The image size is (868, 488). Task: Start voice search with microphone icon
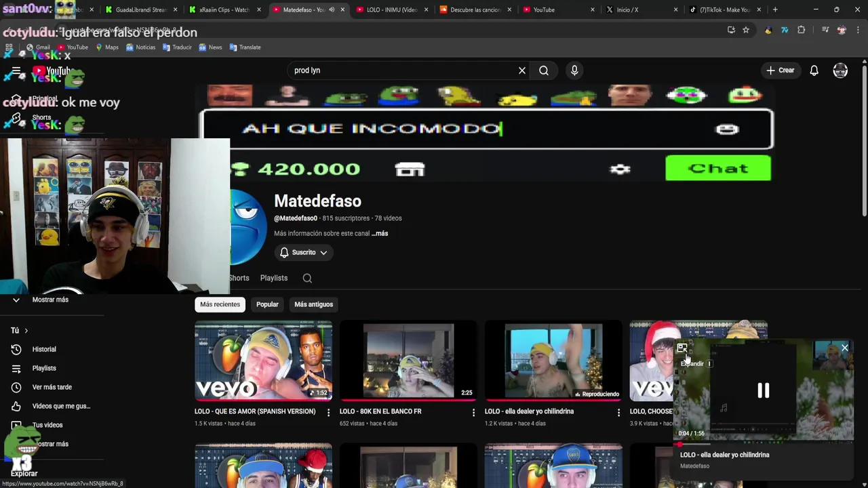click(574, 70)
